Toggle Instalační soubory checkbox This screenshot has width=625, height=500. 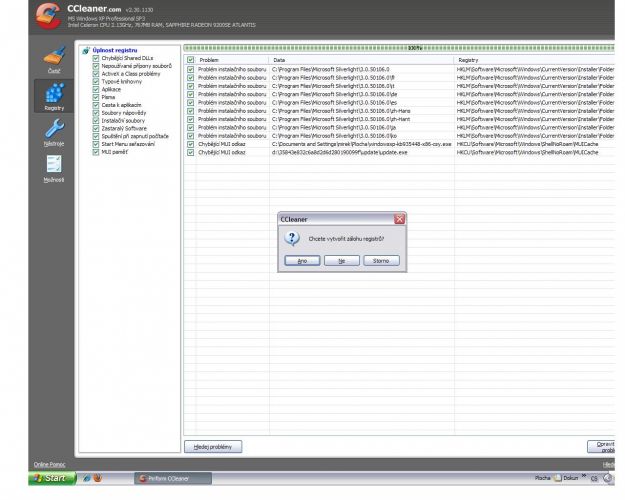click(96, 121)
